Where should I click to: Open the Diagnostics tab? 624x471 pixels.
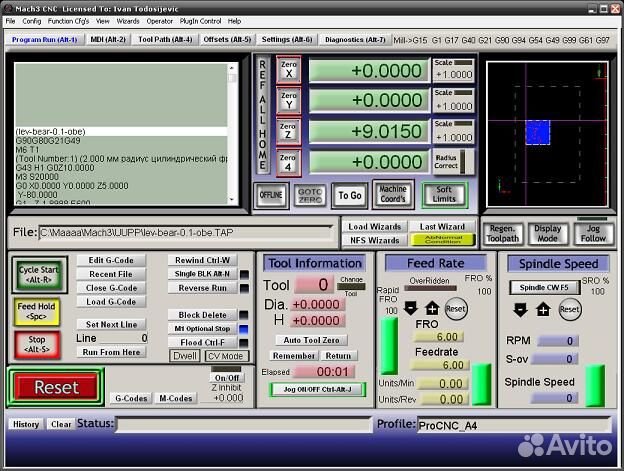pyautogui.click(x=355, y=40)
